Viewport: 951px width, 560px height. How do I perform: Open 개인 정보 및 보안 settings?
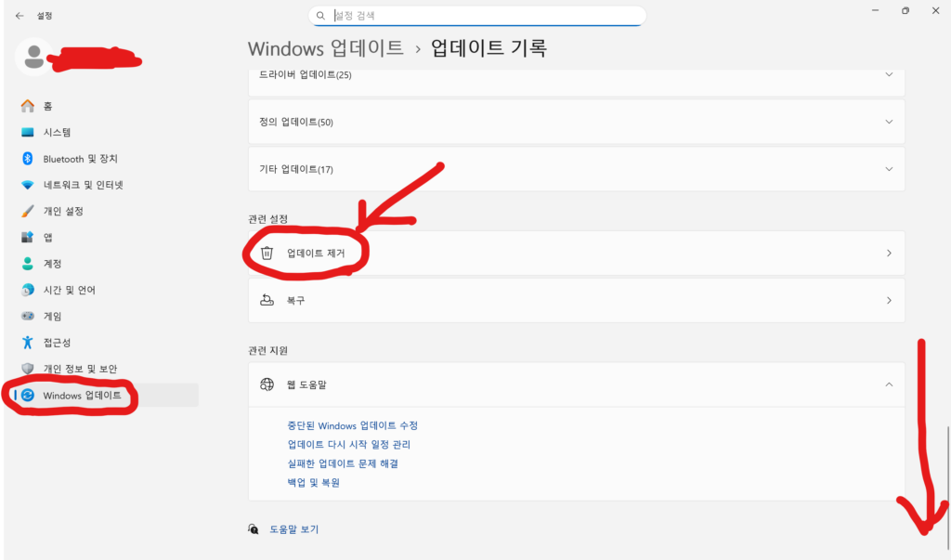click(x=80, y=369)
